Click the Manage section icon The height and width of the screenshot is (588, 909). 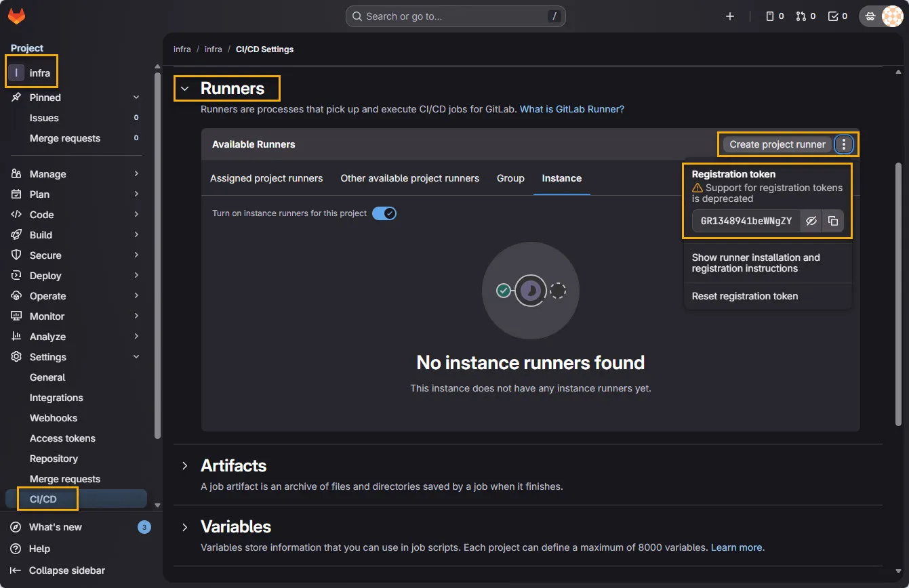[x=16, y=174]
